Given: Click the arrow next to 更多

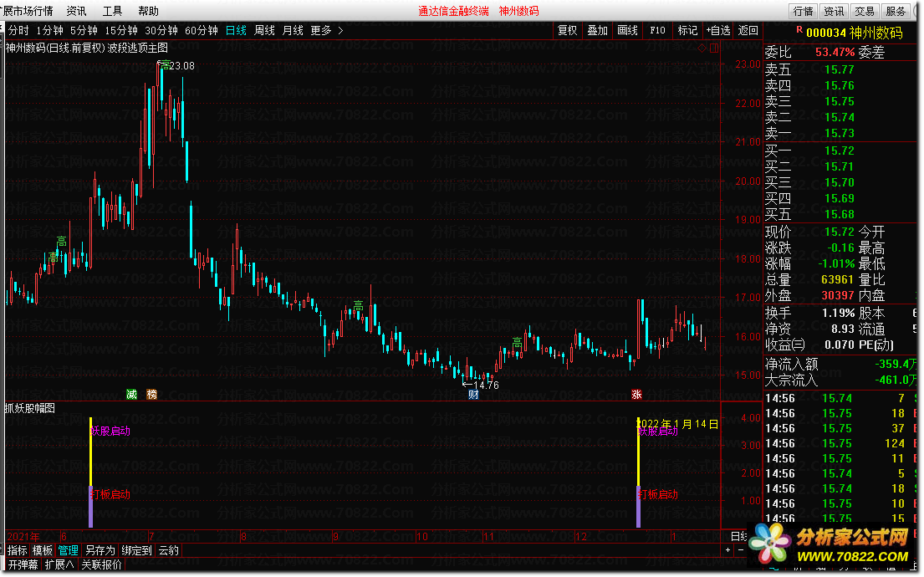Looking at the screenshot, I should point(340,31).
